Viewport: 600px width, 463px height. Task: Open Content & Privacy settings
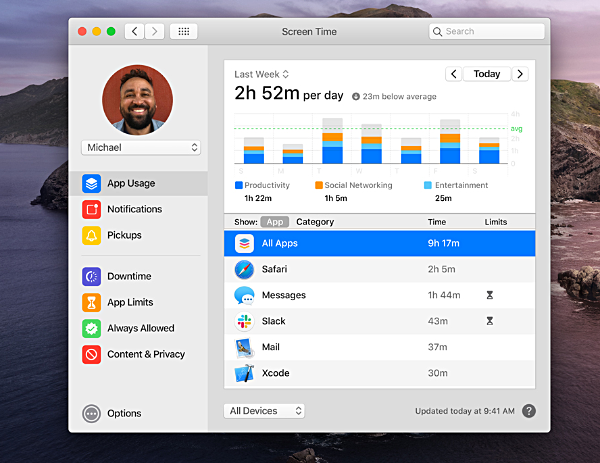coord(145,354)
